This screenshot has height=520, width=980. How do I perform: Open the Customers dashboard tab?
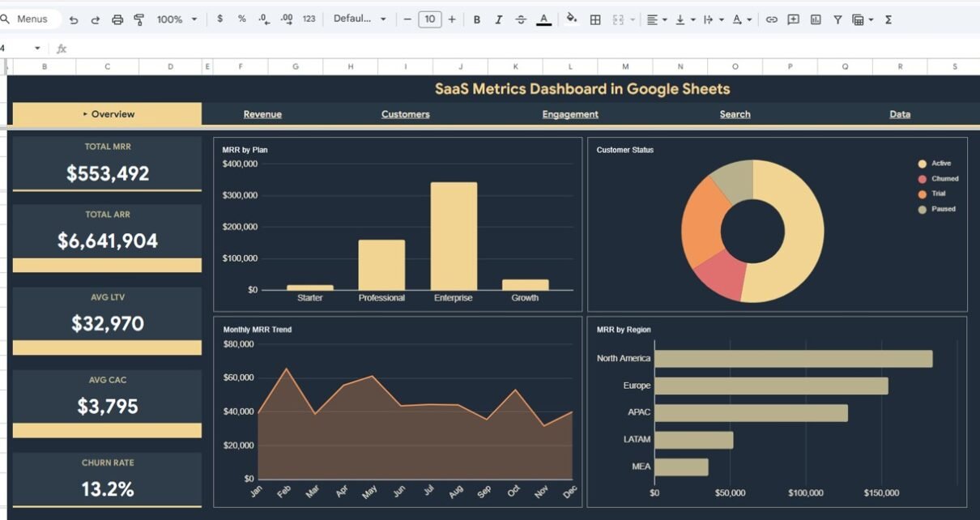coord(405,114)
